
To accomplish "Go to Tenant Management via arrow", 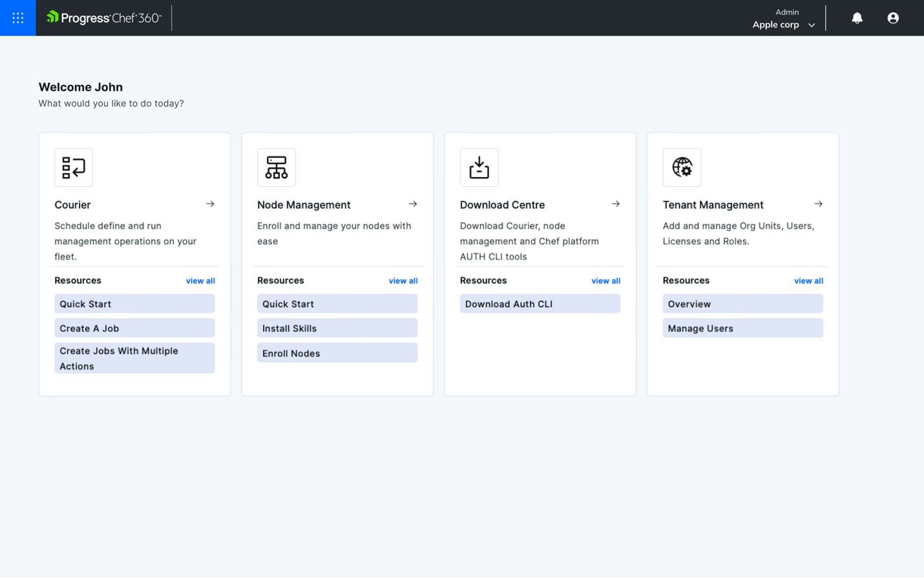I will 818,204.
